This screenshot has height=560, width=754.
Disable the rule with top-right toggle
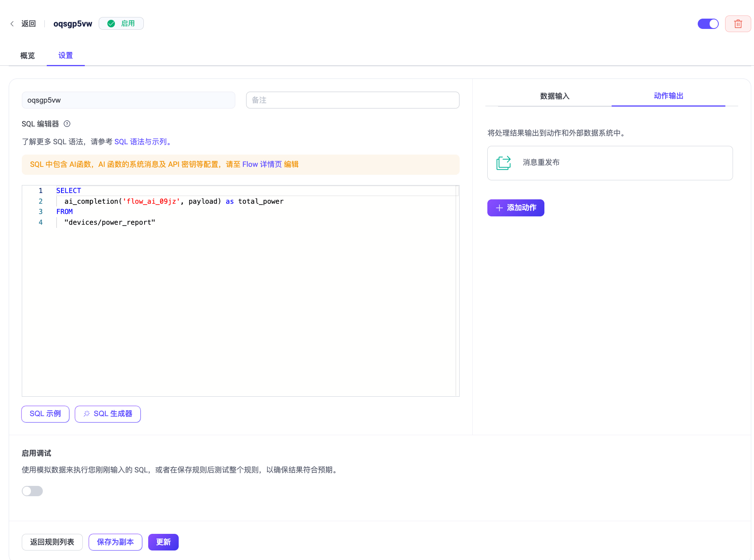708,24
